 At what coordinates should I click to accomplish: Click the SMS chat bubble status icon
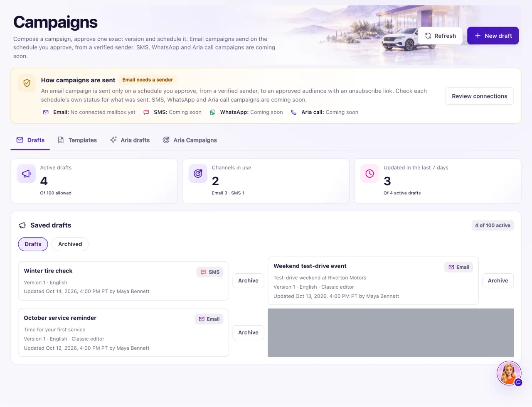click(146, 112)
